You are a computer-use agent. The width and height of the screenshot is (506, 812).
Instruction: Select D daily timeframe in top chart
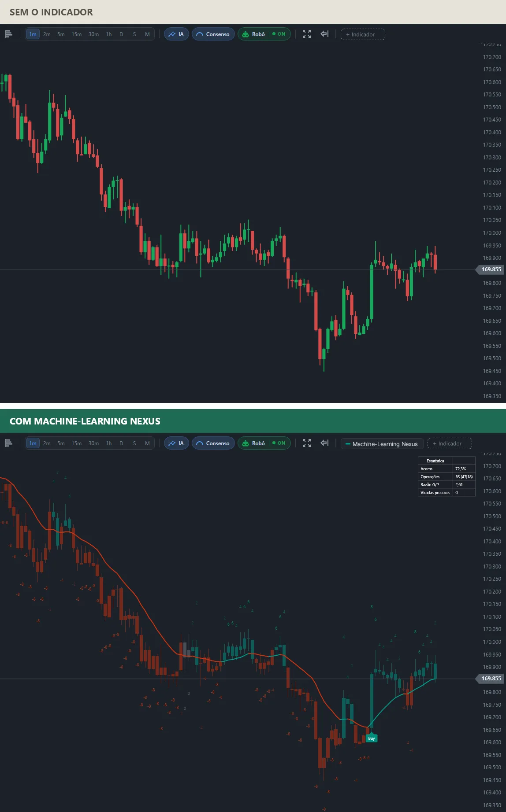tap(121, 34)
